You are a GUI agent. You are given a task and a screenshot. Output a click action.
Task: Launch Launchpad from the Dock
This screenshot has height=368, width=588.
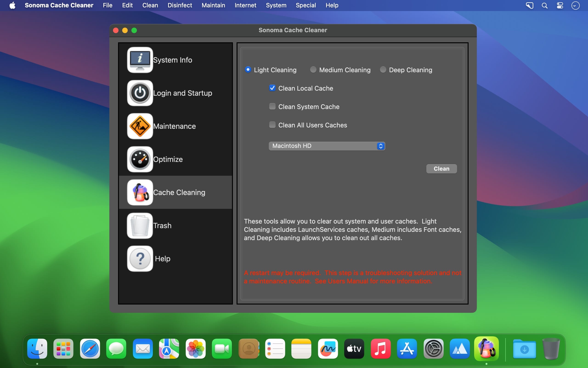click(x=63, y=348)
